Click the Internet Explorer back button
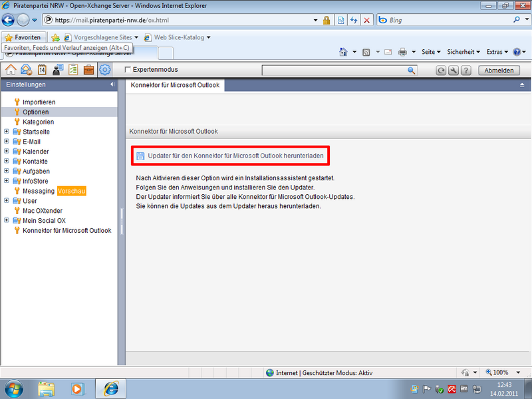This screenshot has height=399, width=532. pyautogui.click(x=8, y=20)
